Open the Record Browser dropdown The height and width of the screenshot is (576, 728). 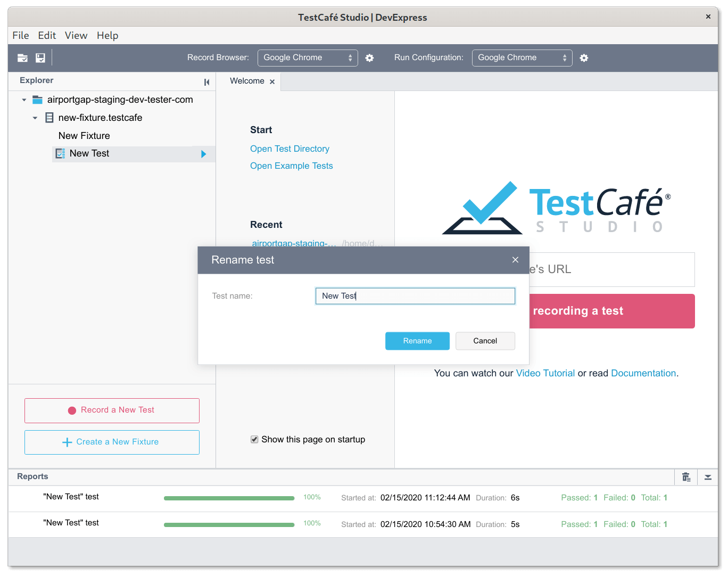(x=308, y=58)
